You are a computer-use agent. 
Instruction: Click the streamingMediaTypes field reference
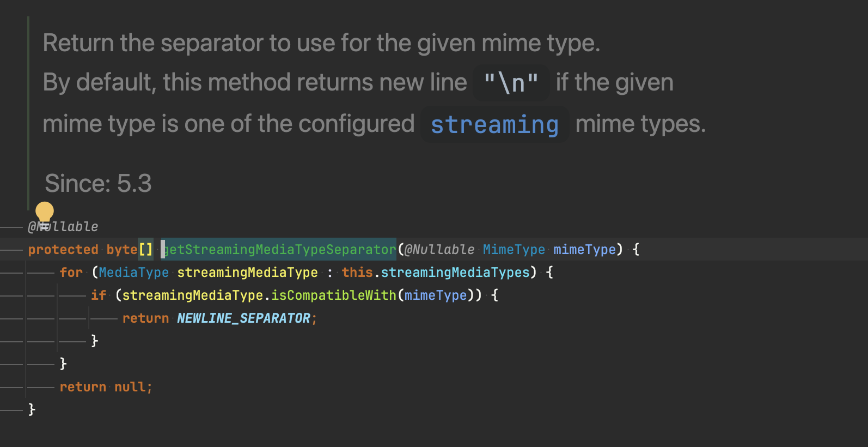pos(455,273)
